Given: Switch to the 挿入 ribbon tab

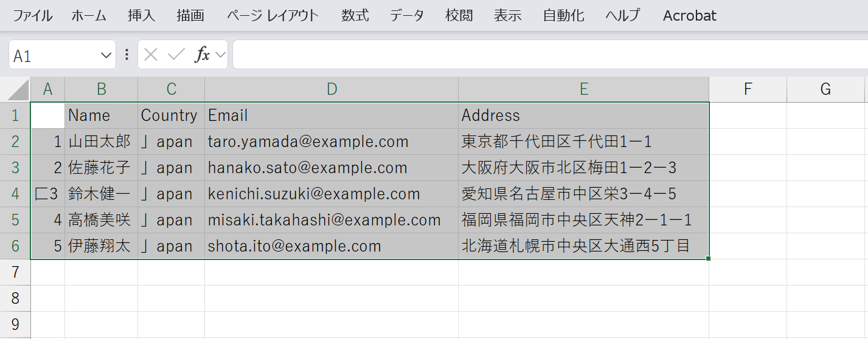Looking at the screenshot, I should click(x=141, y=16).
